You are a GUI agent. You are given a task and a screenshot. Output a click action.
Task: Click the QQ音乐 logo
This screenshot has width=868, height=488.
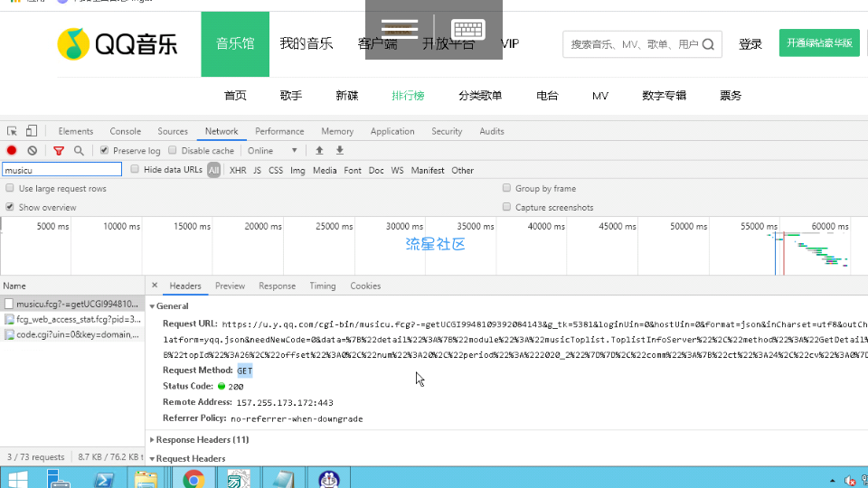click(x=118, y=44)
